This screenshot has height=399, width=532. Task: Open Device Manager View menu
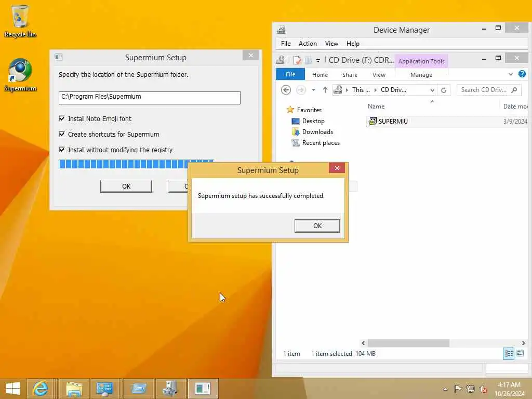click(x=331, y=44)
